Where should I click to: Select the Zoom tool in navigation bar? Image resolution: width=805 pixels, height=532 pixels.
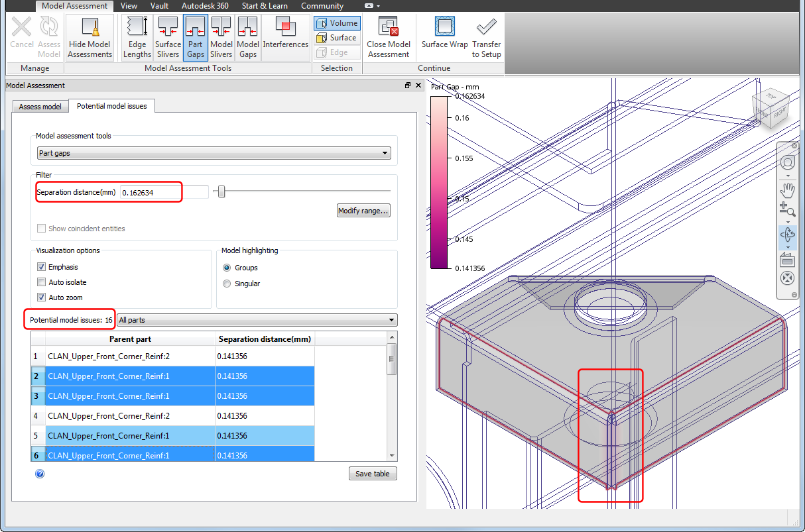click(788, 210)
